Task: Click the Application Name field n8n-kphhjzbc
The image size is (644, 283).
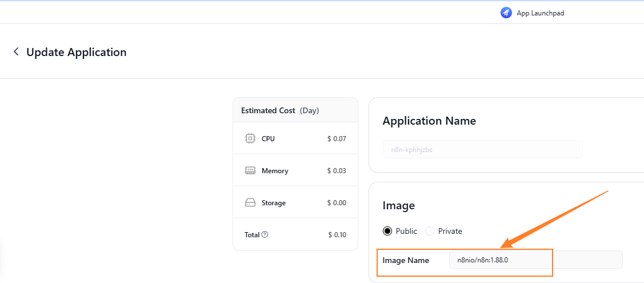Action: tap(483, 149)
